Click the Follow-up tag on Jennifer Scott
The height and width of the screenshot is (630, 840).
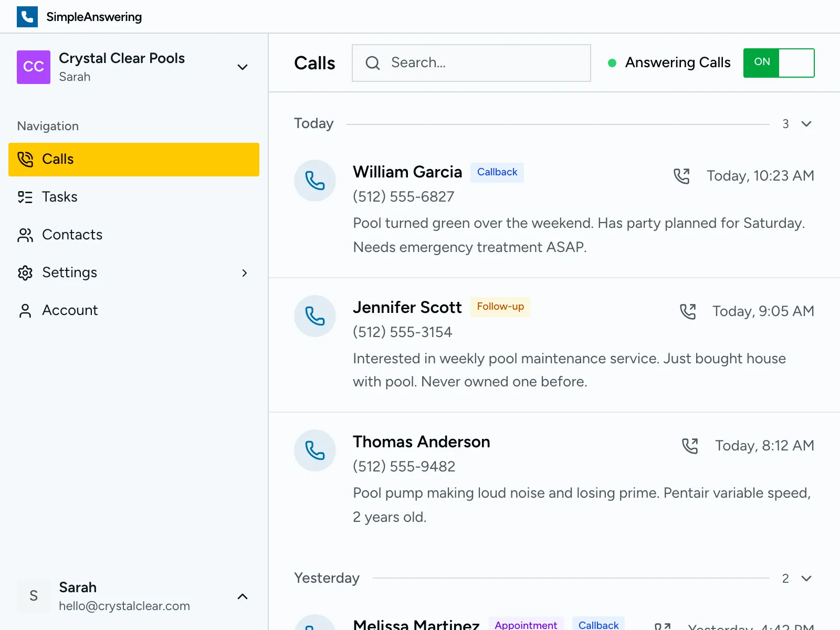click(x=500, y=307)
